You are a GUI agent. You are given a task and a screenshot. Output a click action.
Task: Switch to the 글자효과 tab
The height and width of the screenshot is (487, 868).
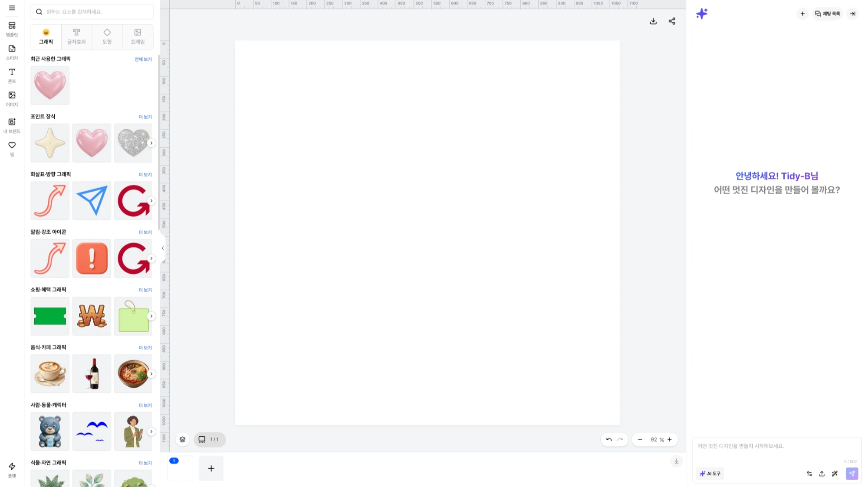(x=76, y=36)
